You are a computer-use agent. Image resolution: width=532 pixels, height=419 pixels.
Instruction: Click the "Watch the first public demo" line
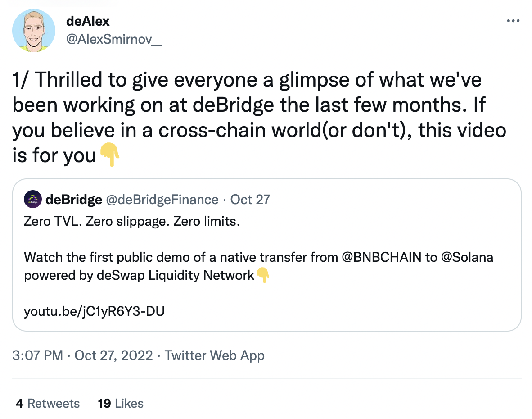[x=180, y=257]
